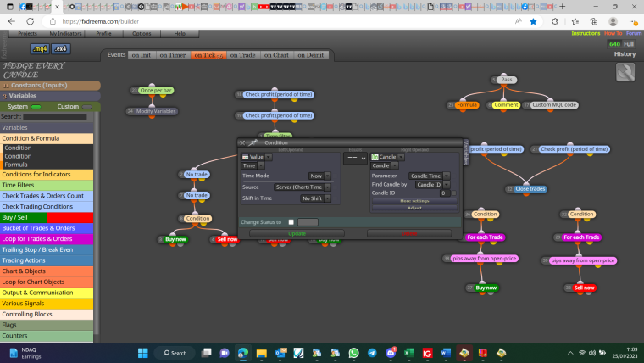Download the .ex4 compiled file
The image size is (644, 363).
pyautogui.click(x=61, y=48)
